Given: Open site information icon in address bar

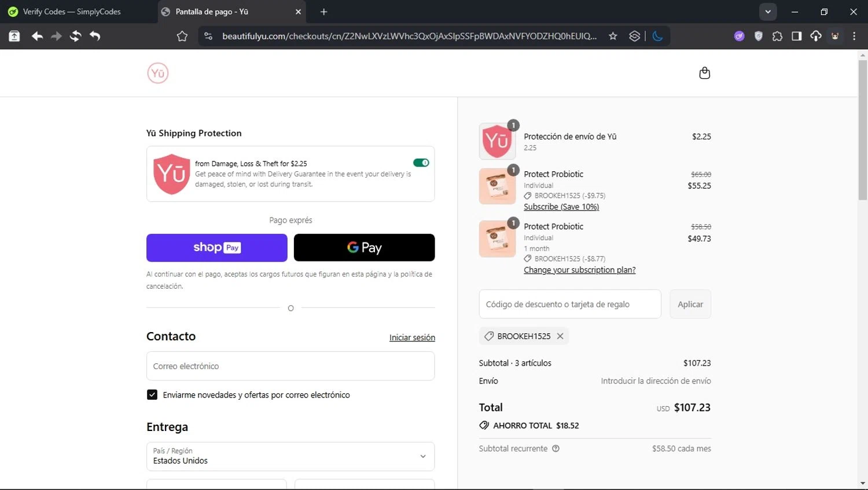Looking at the screenshot, I should [x=208, y=36].
